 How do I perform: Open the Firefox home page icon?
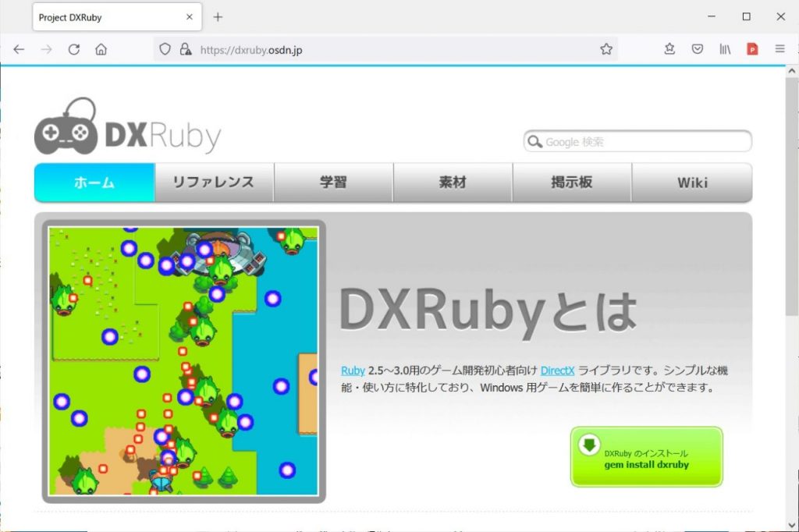102,48
